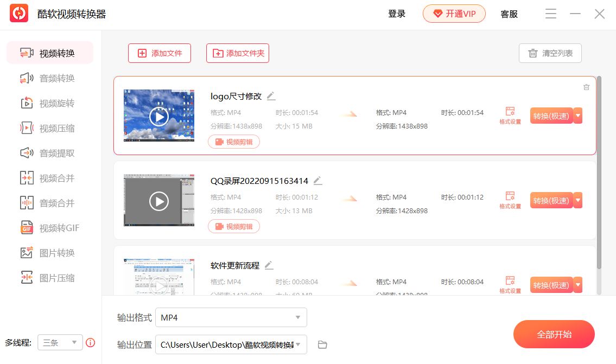Select the logo尺寸修改 file name
The image size is (616, 364).
(236, 96)
